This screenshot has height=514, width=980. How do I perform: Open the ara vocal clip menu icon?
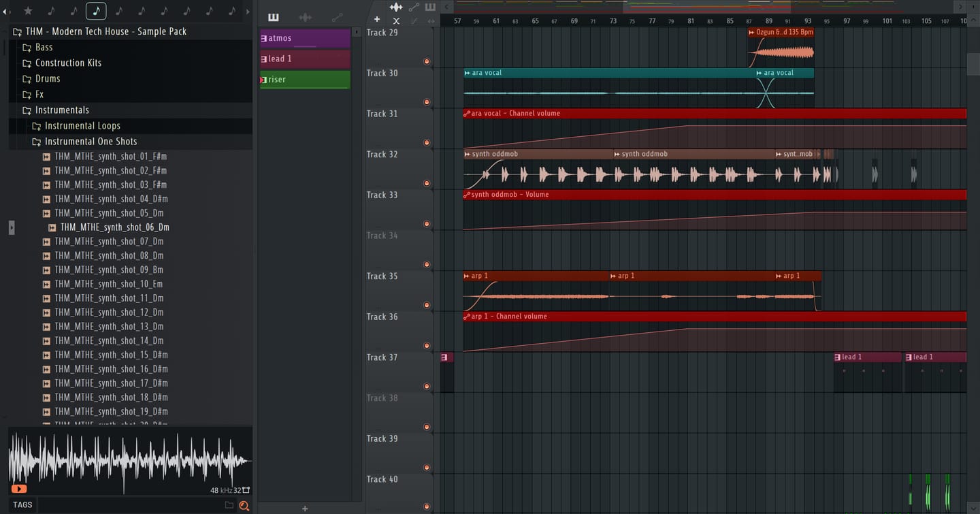468,73
